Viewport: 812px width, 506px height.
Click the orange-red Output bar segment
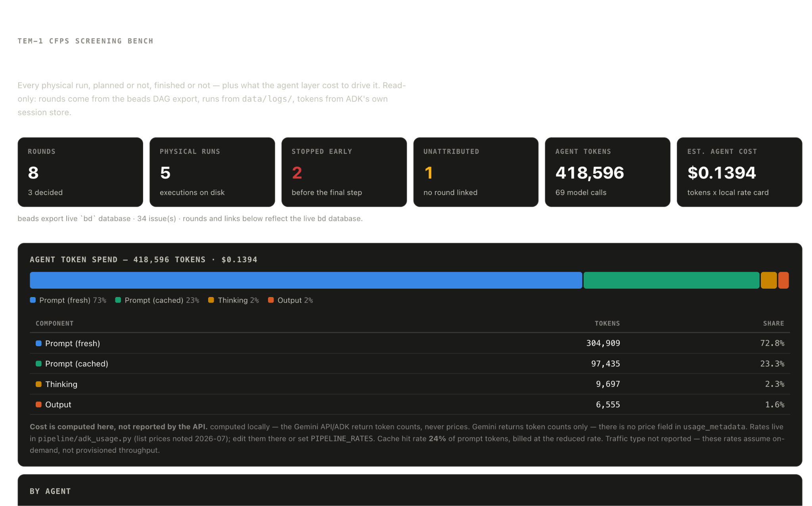coord(783,280)
